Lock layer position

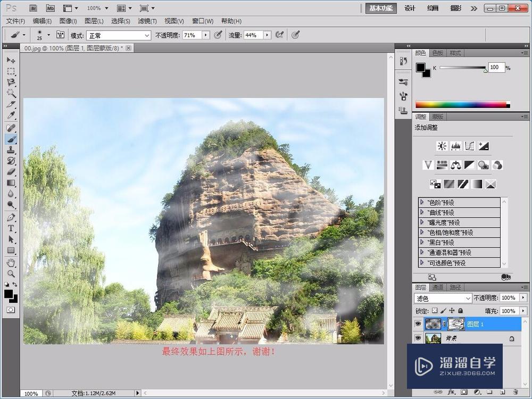[452, 311]
